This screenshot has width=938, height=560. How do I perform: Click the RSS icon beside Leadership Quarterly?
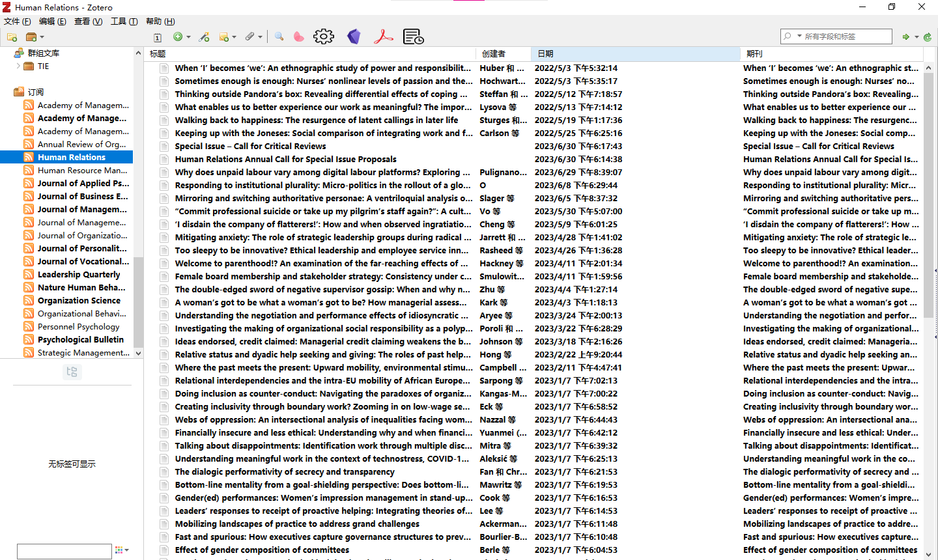tap(29, 274)
